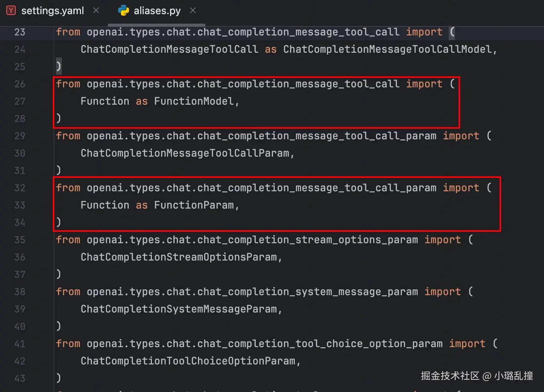The height and width of the screenshot is (392, 544).
Task: Close the settings.yaml tab
Action: [96, 11]
